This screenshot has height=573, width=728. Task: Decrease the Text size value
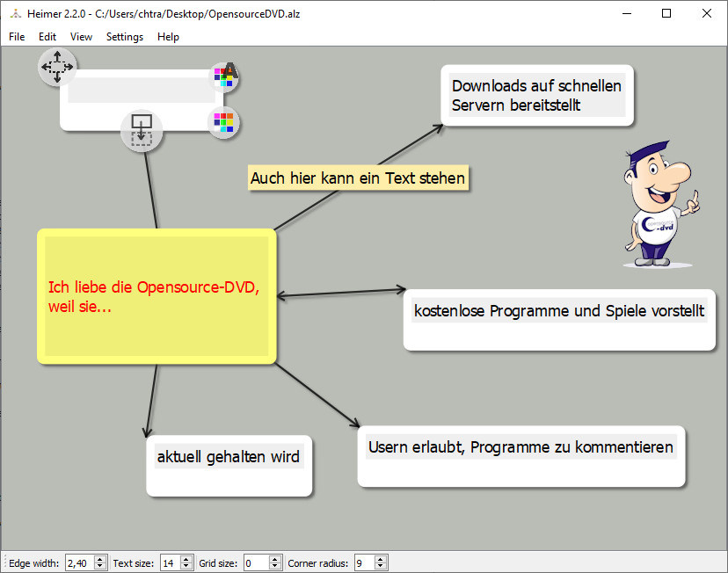click(186, 567)
